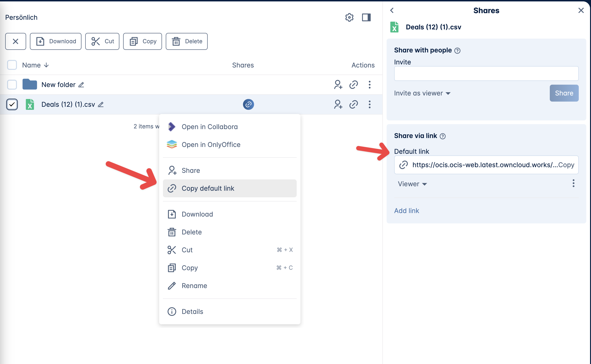
Task: Check the New folder checkbox
Action: (x=12, y=84)
